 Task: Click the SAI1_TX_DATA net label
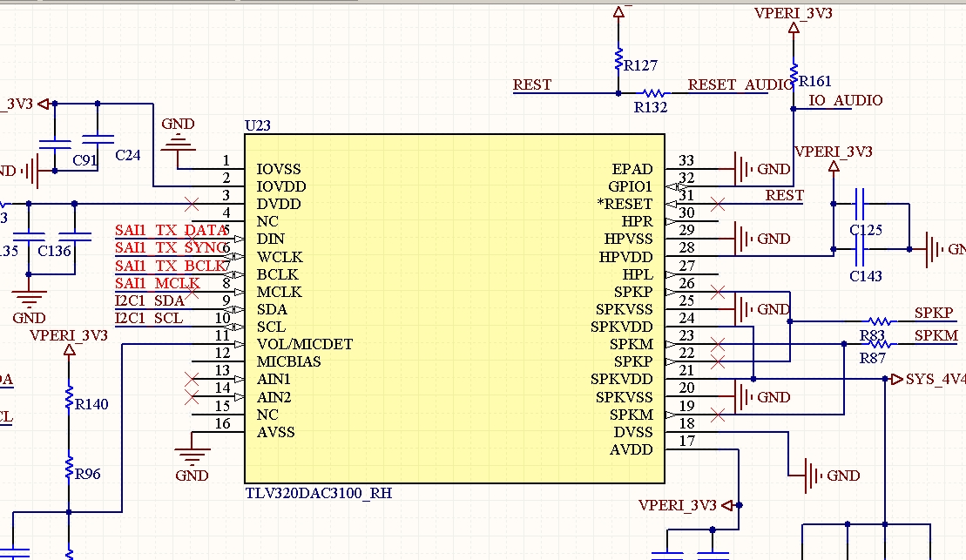(171, 230)
